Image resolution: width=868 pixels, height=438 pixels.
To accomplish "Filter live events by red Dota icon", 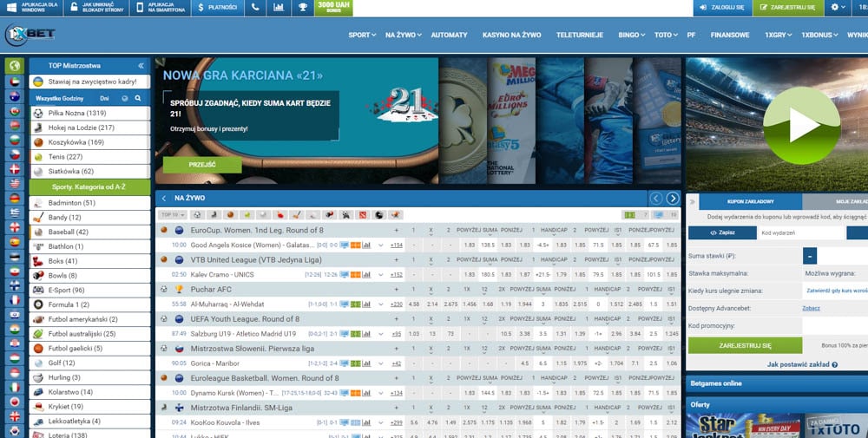I will (x=363, y=214).
